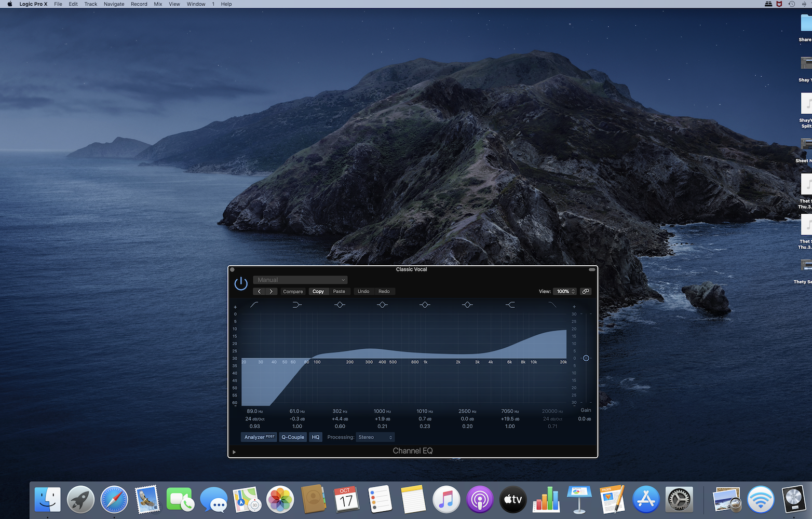Click the Undo button

pos(363,292)
